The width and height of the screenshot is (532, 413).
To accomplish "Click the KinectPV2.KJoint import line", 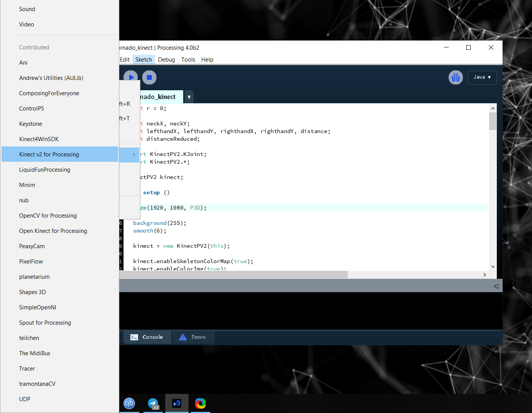I will click(x=173, y=154).
